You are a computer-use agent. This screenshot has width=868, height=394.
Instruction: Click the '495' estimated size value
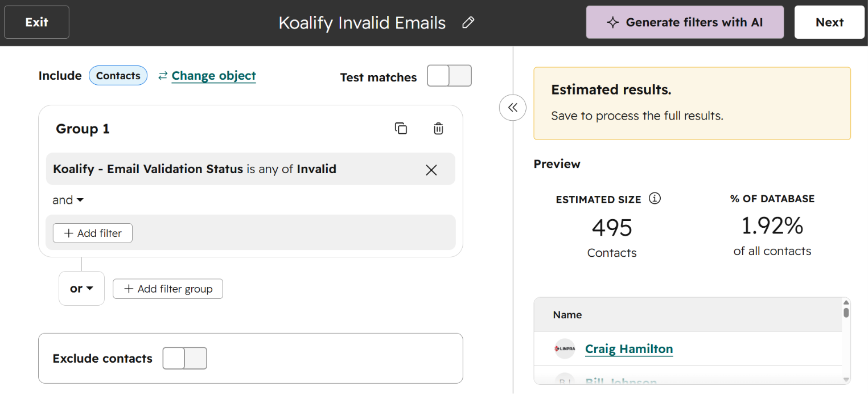(612, 228)
